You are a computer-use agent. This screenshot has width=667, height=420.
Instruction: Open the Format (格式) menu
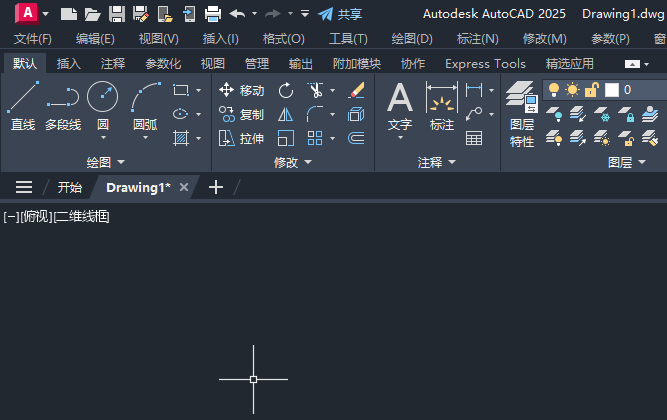coord(284,39)
